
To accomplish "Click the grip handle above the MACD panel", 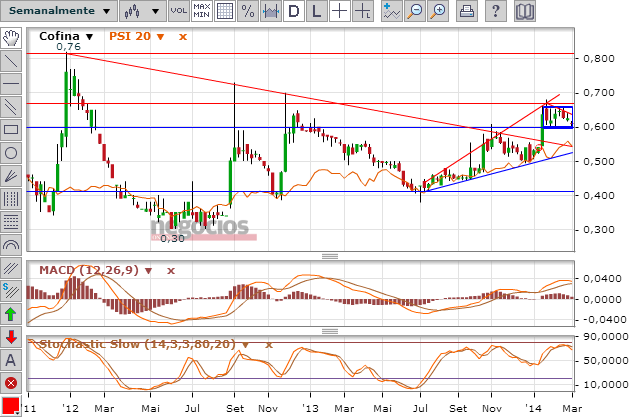I will [330, 256].
